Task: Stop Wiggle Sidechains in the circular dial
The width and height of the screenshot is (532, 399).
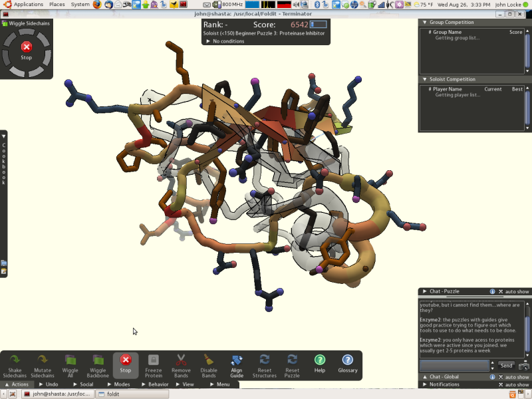Action: point(27,47)
